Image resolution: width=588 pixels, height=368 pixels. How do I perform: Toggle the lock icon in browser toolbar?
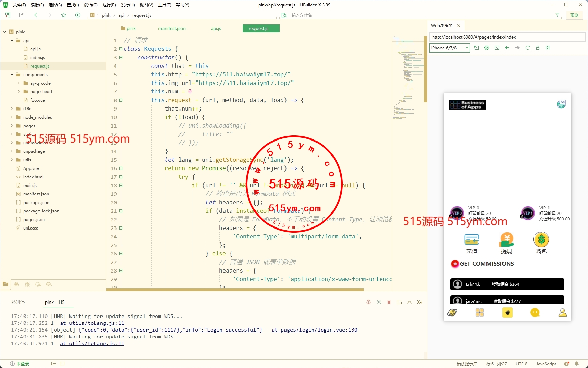coord(538,48)
